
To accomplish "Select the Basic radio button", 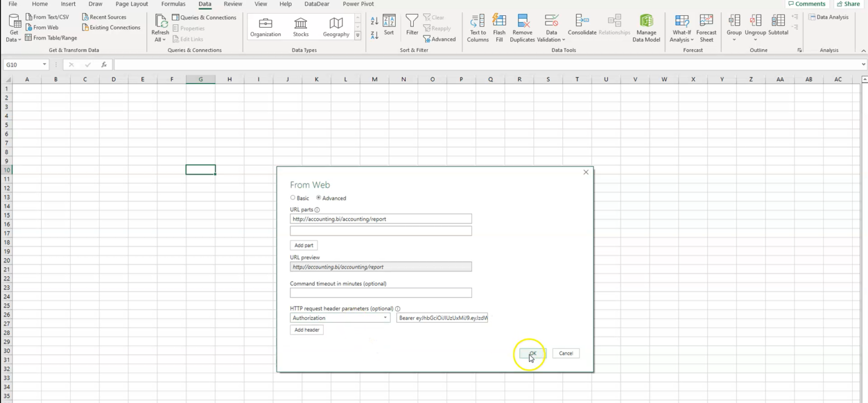I will 292,198.
